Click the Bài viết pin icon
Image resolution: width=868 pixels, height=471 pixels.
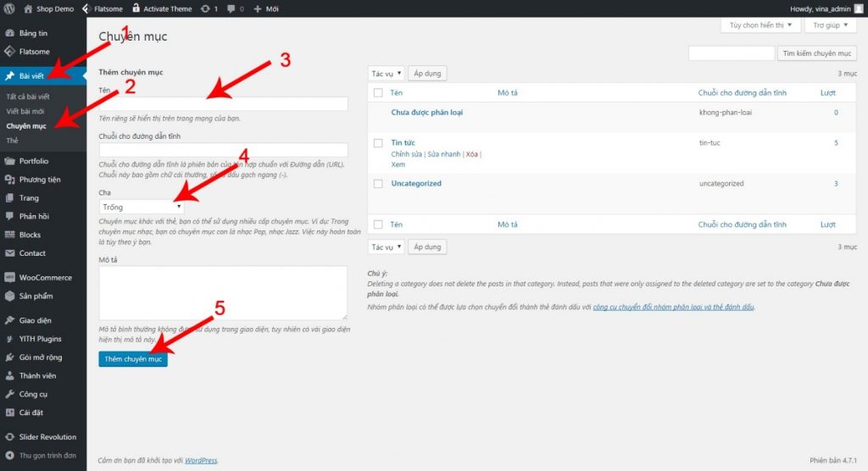point(9,76)
